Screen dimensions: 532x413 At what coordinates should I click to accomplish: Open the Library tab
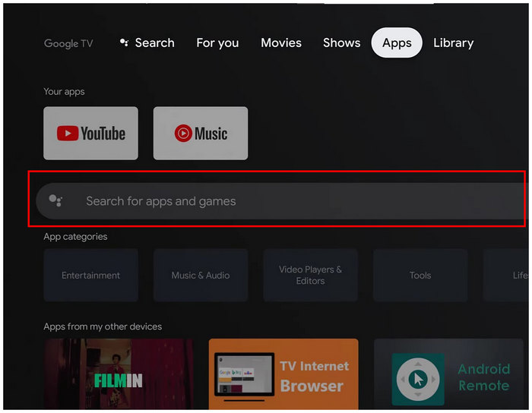click(453, 43)
